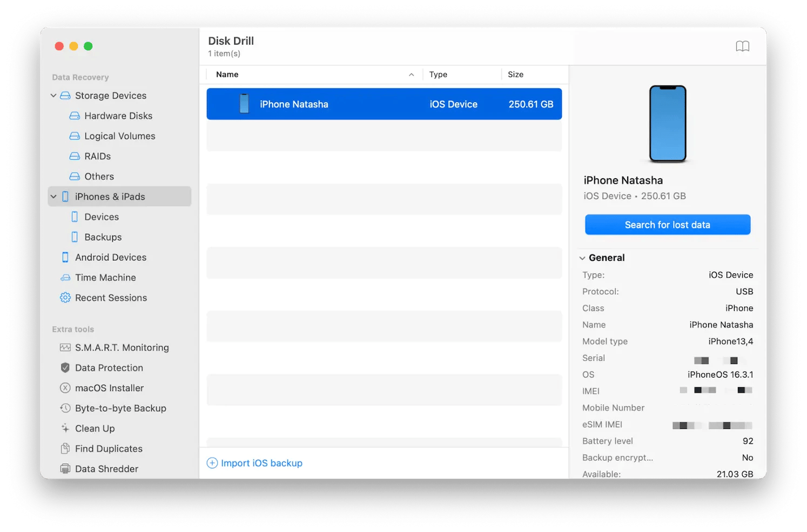Collapse the General info section
The width and height of the screenshot is (807, 532).
pyautogui.click(x=582, y=258)
